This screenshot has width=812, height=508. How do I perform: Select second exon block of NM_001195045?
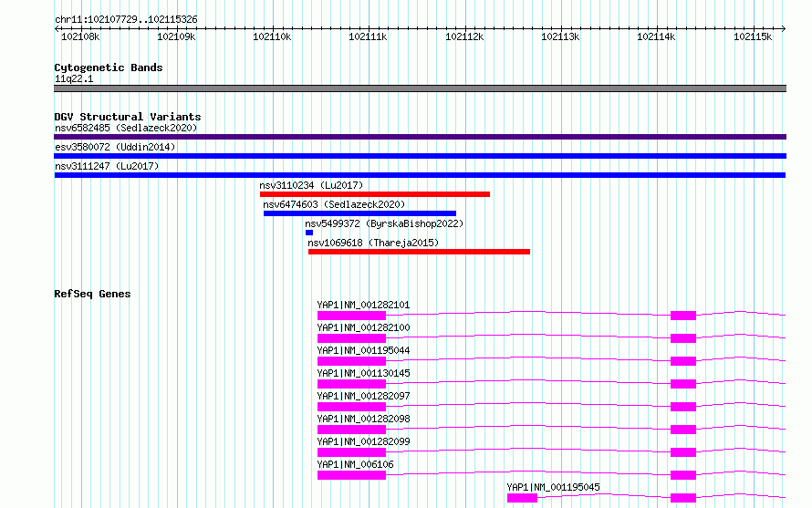(x=683, y=498)
